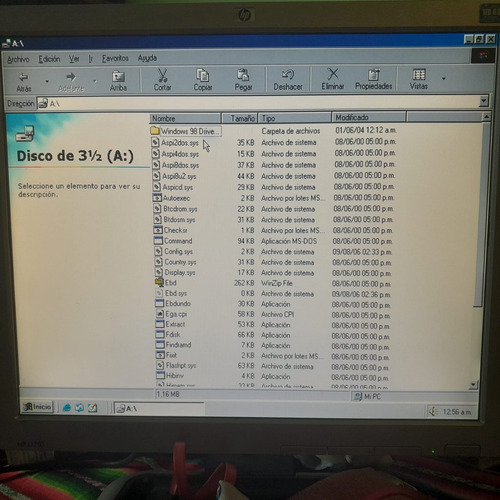Image resolution: width=500 pixels, height=500 pixels.
Task: Click the file list scroll up arrow
Action: (x=486, y=117)
